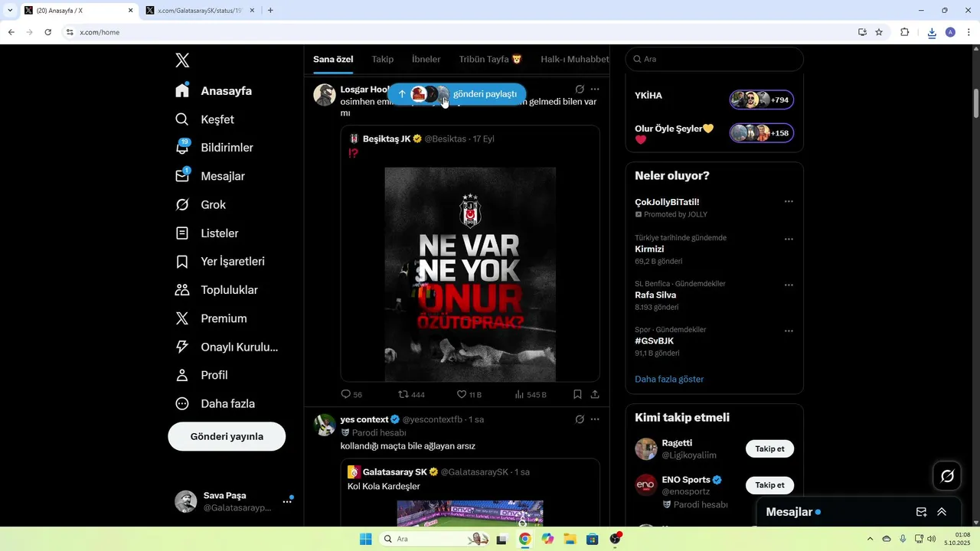Share the Losgar Hool post

[595, 395]
